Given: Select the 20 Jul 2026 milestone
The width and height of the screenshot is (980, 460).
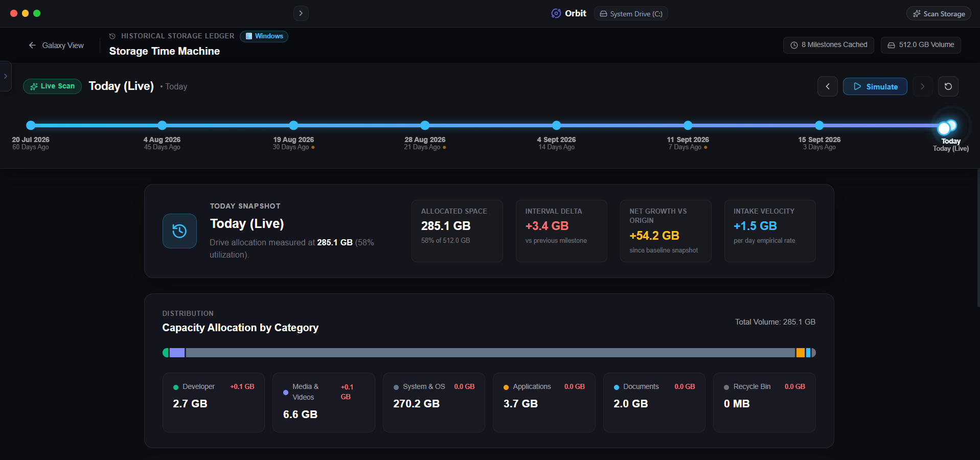Looking at the screenshot, I should click(31, 125).
